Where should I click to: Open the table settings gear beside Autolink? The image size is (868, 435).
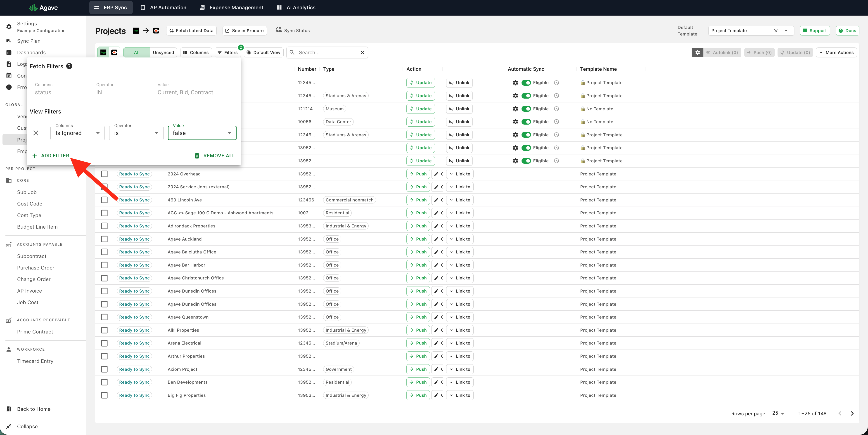pyautogui.click(x=697, y=52)
